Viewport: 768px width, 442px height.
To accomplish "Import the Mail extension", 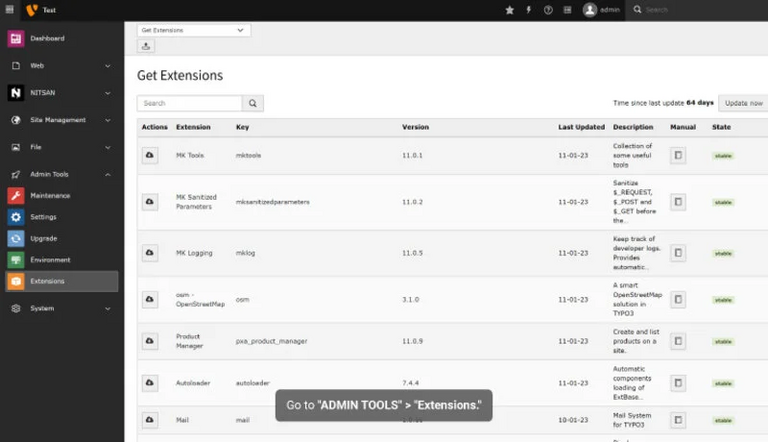I will (150, 420).
